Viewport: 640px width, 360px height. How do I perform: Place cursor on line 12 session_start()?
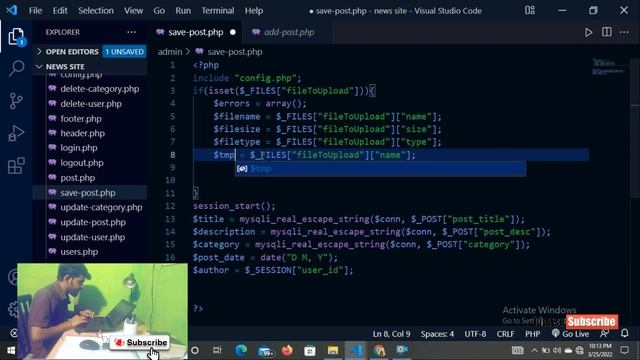pos(234,206)
